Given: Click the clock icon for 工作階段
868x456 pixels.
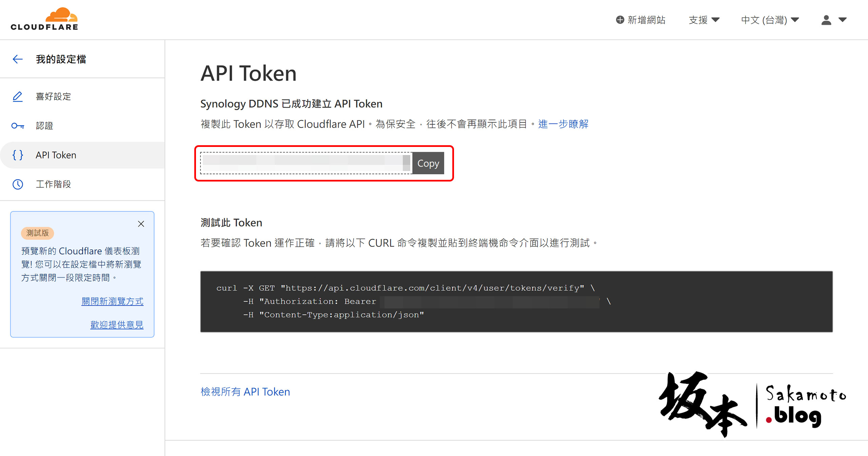Looking at the screenshot, I should [x=18, y=184].
